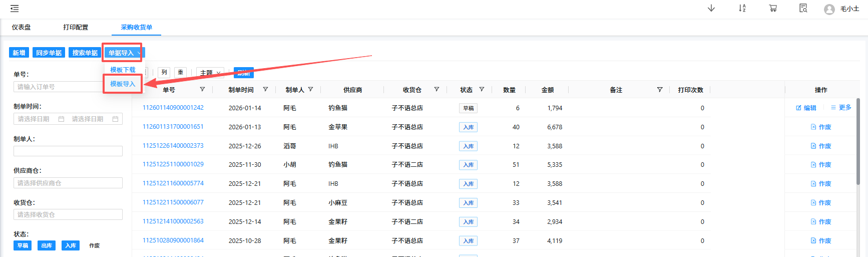This screenshot has height=257, width=868.
Task: Click the 请输入订单号 input field
Action: 58,87
